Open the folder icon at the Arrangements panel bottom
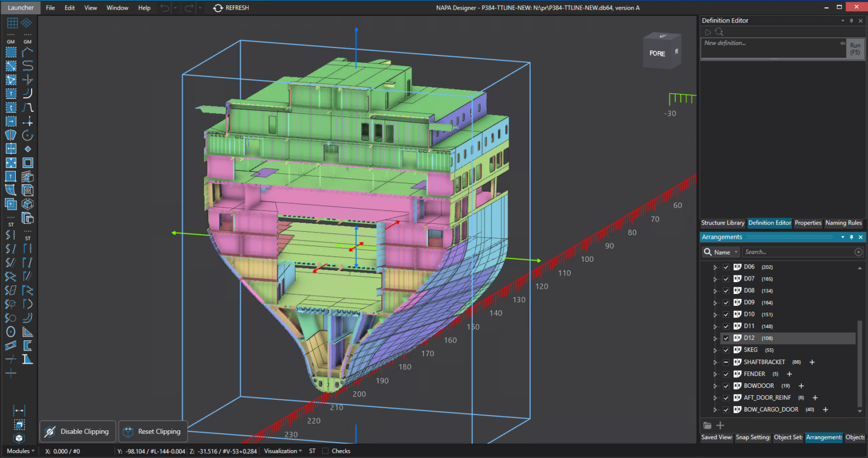 (x=708, y=425)
